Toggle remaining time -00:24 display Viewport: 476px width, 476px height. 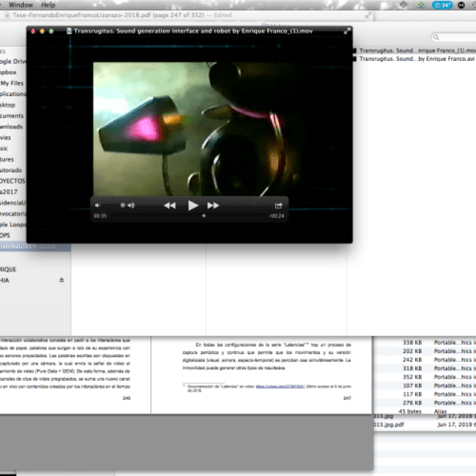(277, 216)
